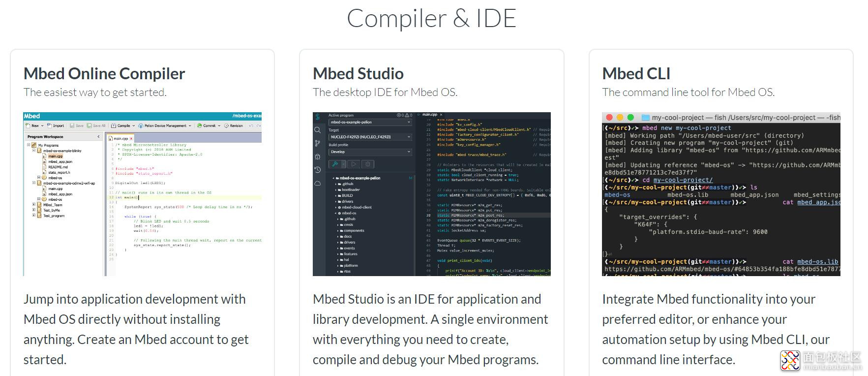Click Import in the Online Compiler toolbar
Image resolution: width=868 pixels, height=376 pixels.
click(x=55, y=125)
